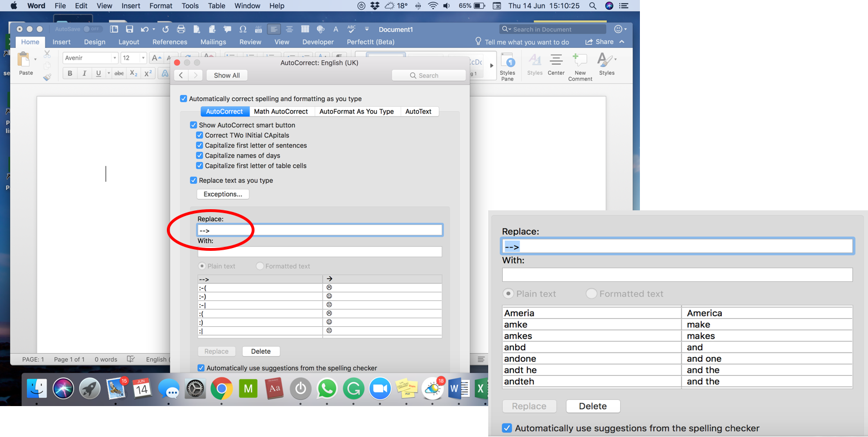Disable Correct TWo INitial CApitals option

199,136
